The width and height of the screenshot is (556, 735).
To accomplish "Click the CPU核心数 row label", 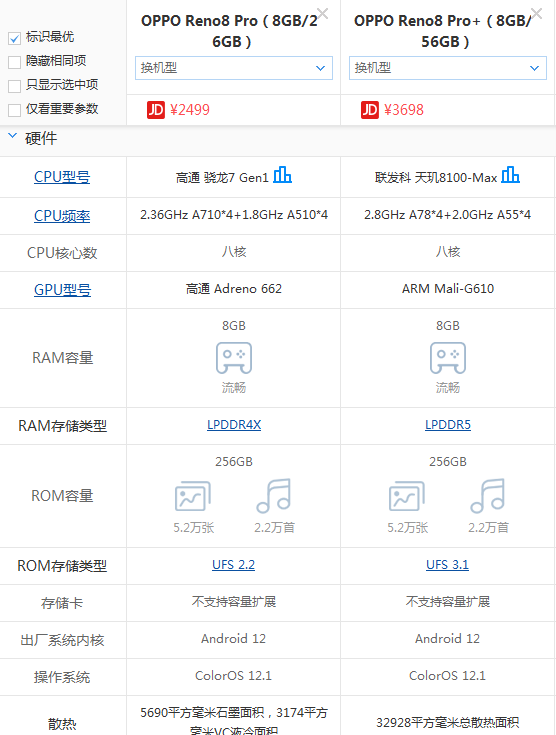I will click(x=62, y=253).
